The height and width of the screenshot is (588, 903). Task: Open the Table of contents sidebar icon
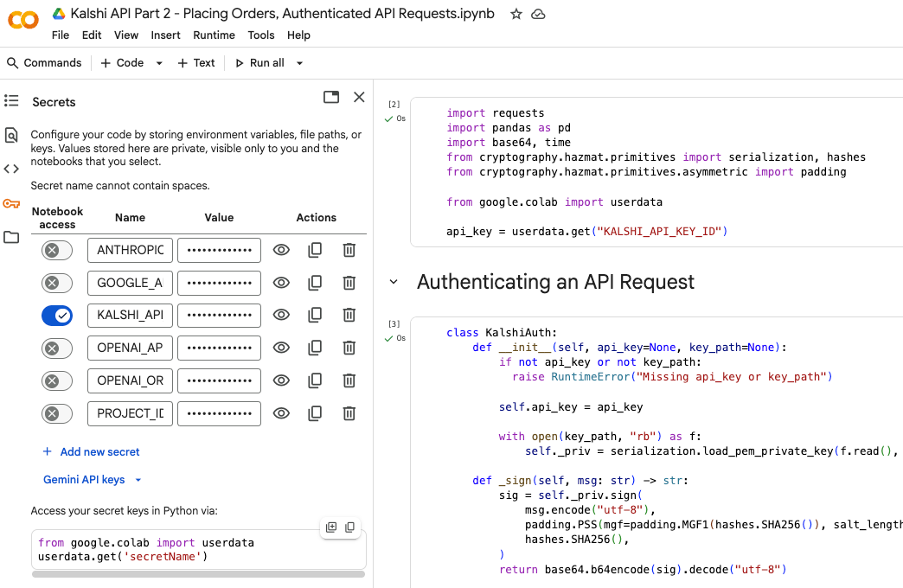[11, 101]
